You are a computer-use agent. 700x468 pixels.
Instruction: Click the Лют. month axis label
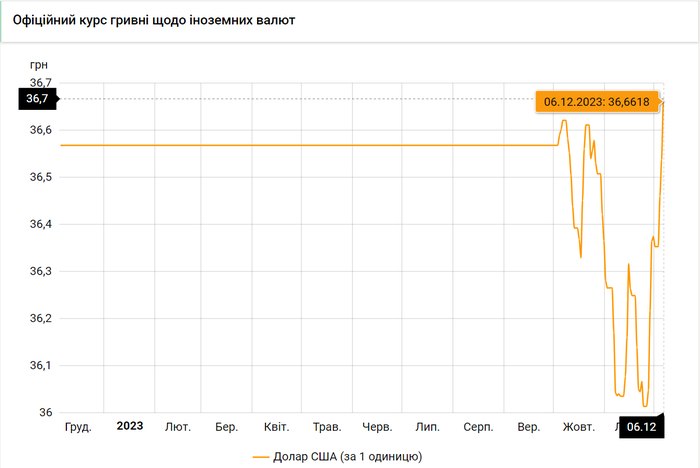pyautogui.click(x=178, y=427)
